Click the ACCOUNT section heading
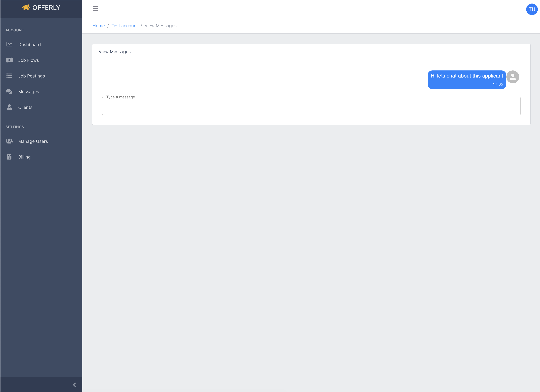540x392 pixels. (x=15, y=30)
